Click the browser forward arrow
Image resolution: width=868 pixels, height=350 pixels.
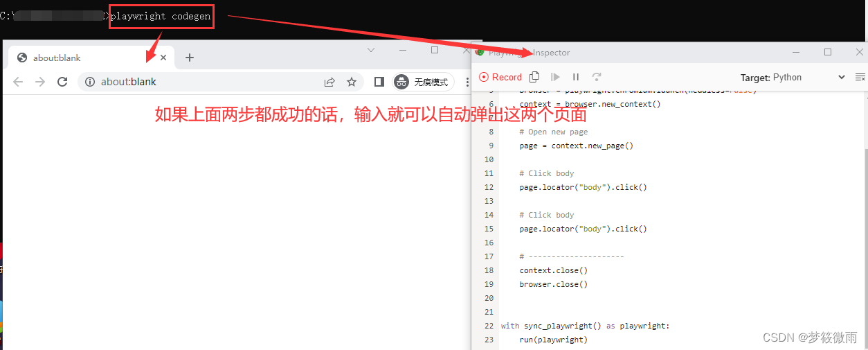point(40,82)
